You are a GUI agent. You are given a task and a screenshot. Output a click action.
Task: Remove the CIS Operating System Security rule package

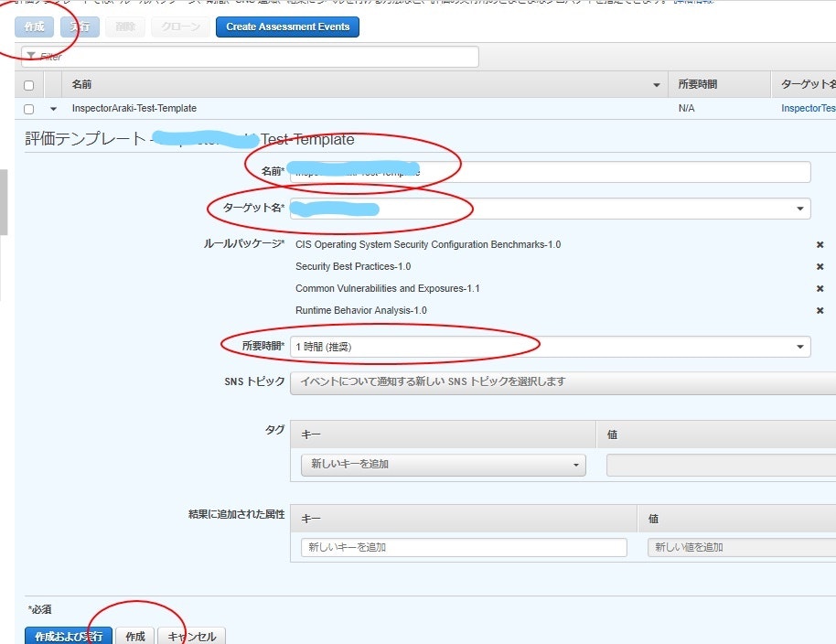820,244
